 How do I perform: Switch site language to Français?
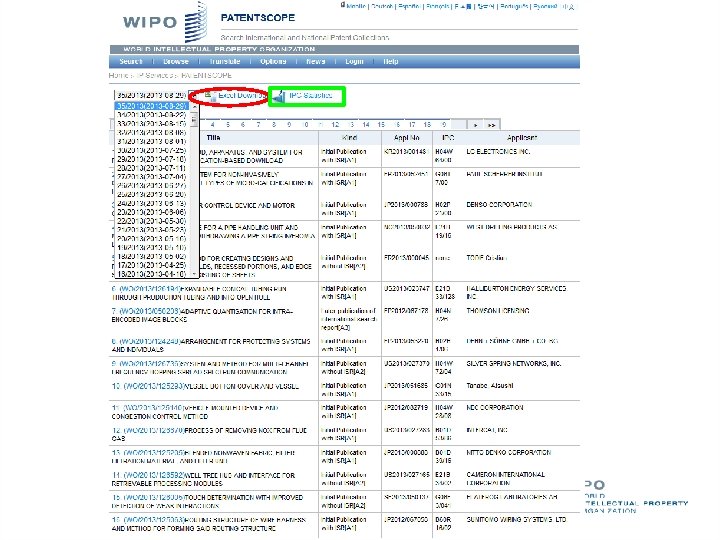[438, 6]
